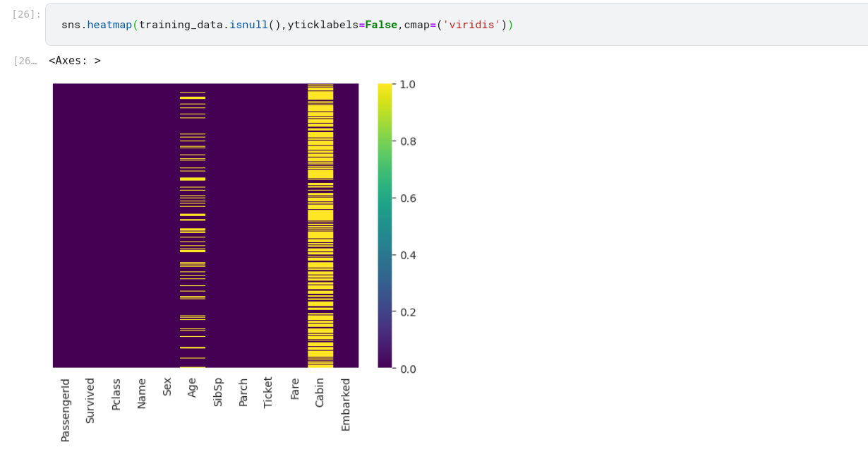
Task: Click the <Axes: > output text
Action: coord(75,61)
